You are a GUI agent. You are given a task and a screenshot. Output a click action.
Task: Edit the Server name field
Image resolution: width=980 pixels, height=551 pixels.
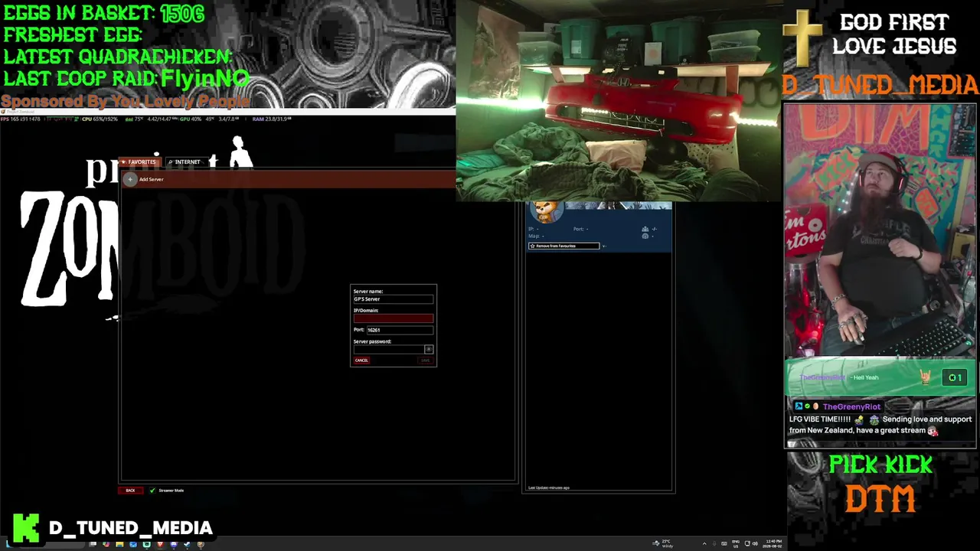coord(393,299)
